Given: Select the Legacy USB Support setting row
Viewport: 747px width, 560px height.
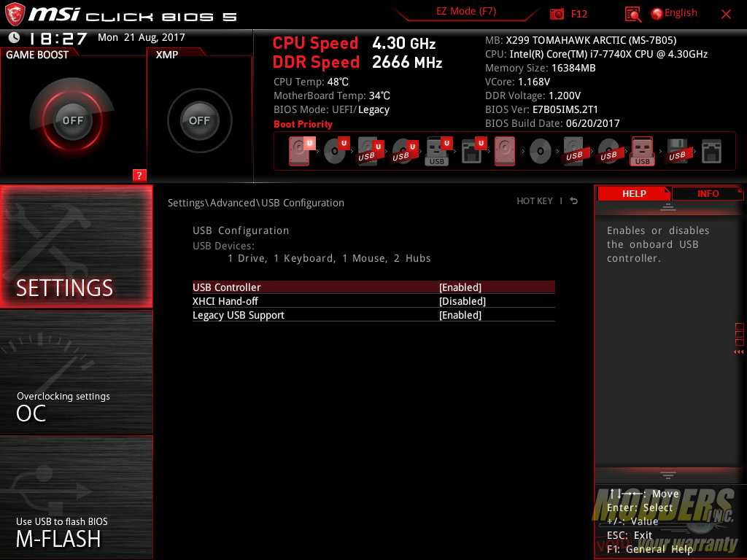Looking at the screenshot, I should click(373, 315).
